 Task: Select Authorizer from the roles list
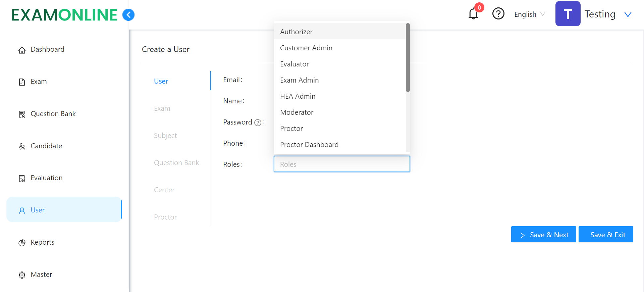[296, 32]
